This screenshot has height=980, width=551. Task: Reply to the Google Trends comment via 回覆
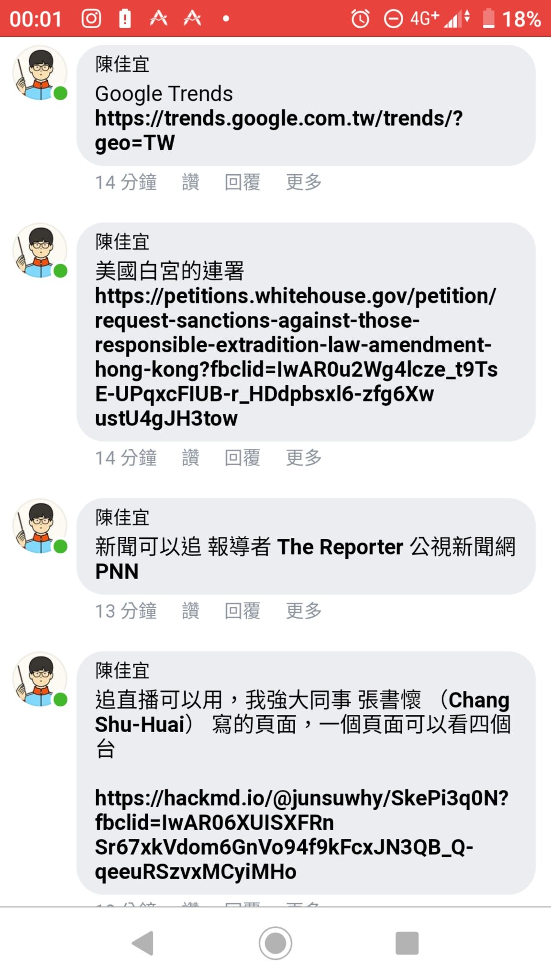(x=242, y=182)
